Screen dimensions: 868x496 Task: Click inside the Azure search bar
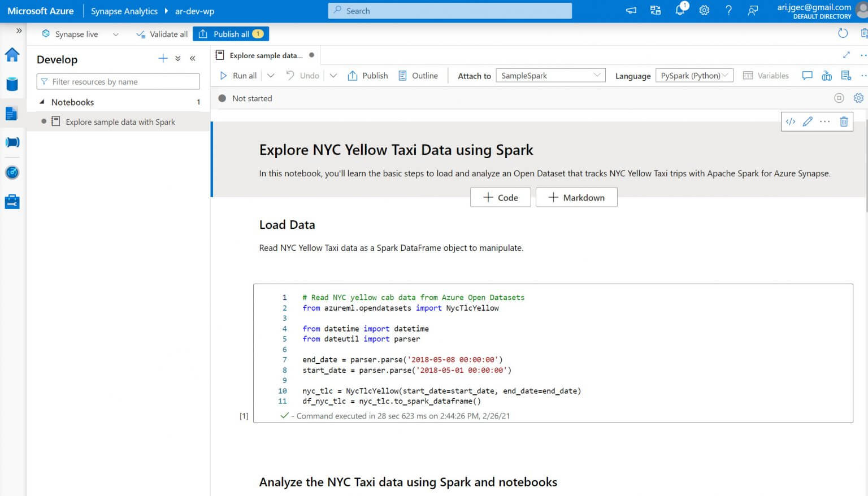449,11
